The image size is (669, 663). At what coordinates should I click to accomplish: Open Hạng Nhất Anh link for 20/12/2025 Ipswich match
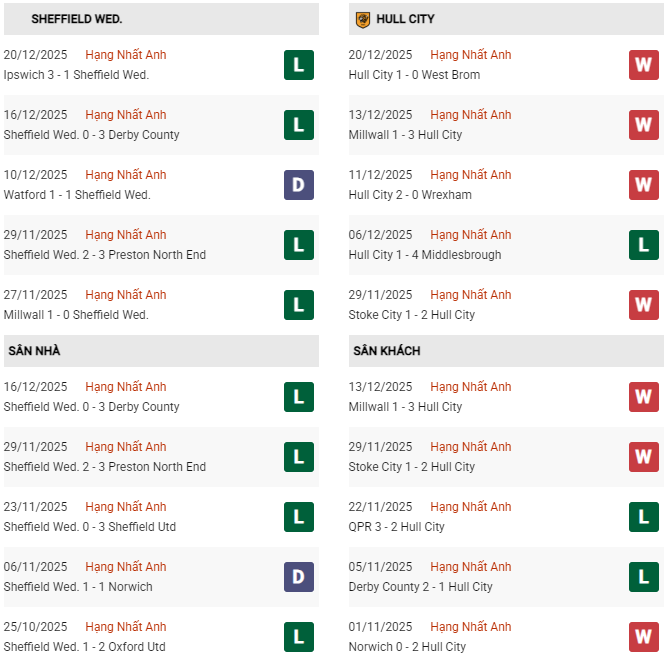126,55
